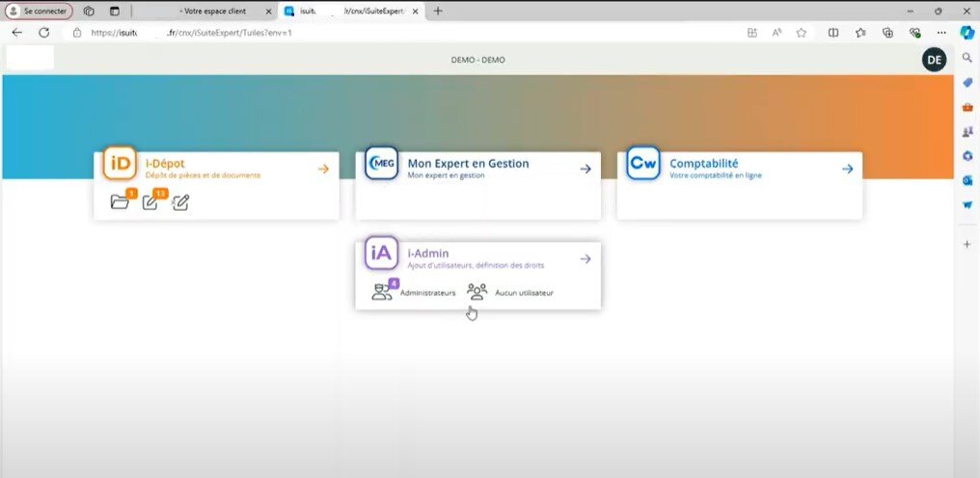The image size is (980, 478).
Task: Click the third pencil icon in i-Dépot
Action: (x=179, y=201)
